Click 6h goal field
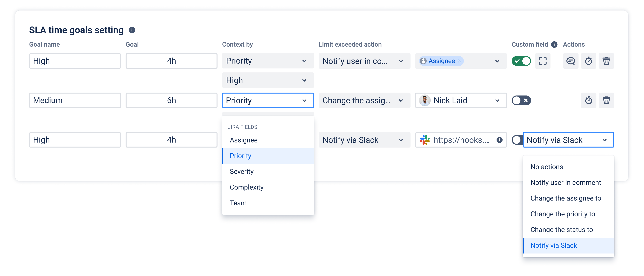Screen dimensions: 644x276 (x=172, y=100)
